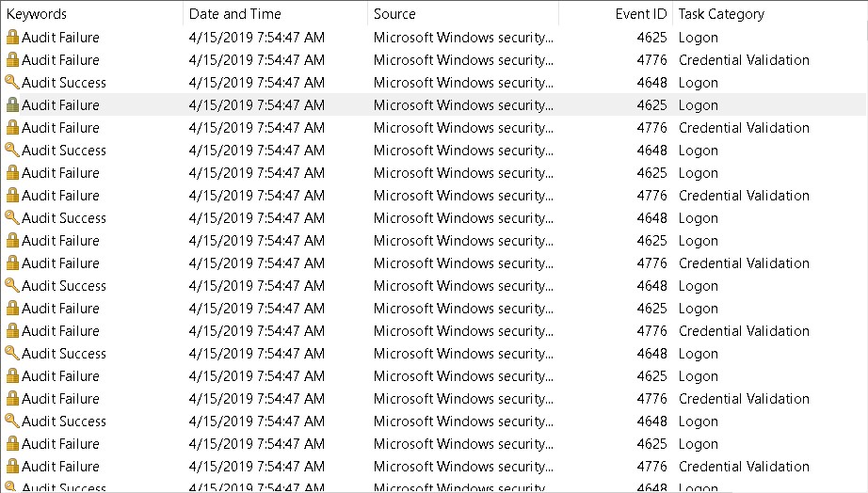Screen dimensions: 868x493
Task: Click the key icon of the lowest fully visible 4648 row
Action: click(x=12, y=421)
